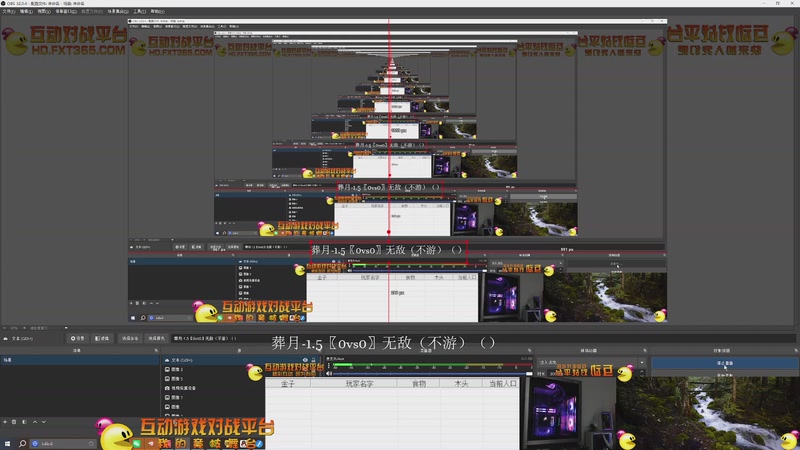Open scene filters icon in Scenes toolbar
The width and height of the screenshot is (800, 450).
click(24, 422)
